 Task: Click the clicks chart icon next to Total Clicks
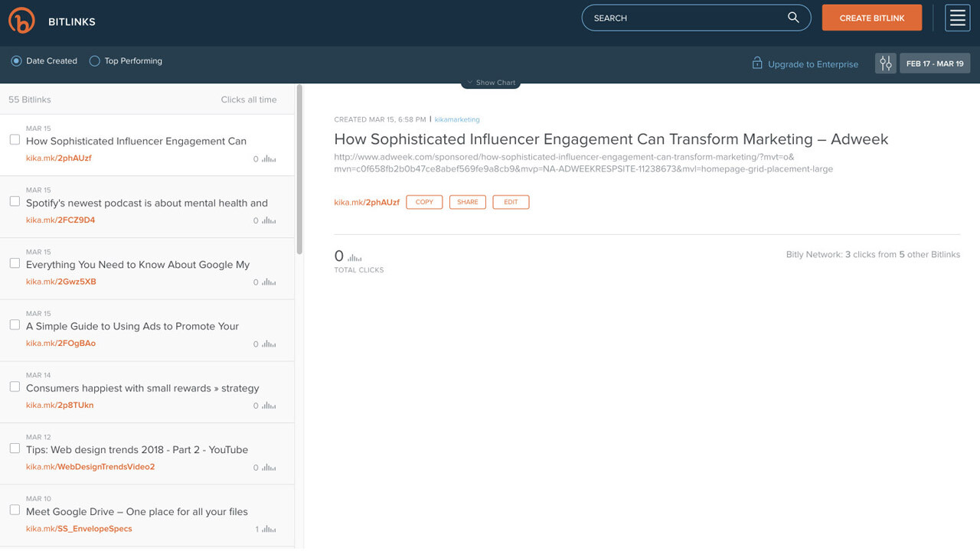point(354,258)
